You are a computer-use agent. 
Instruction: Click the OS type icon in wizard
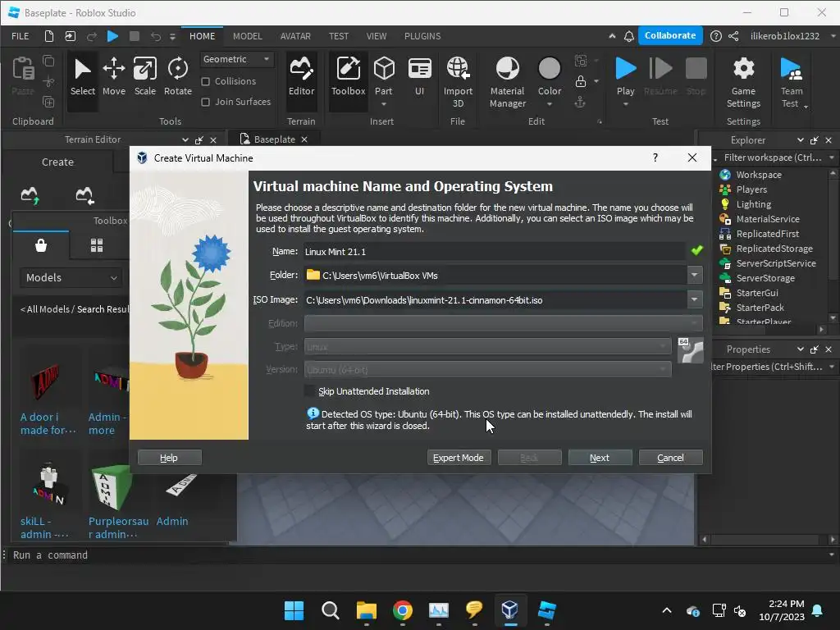click(x=690, y=350)
